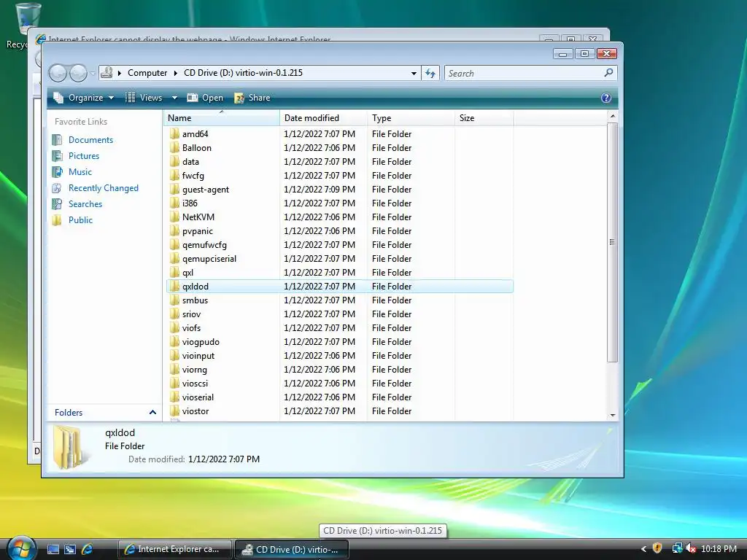This screenshot has width=747, height=560.
Task: Select the pvpanic folder icon
Action: tap(175, 230)
